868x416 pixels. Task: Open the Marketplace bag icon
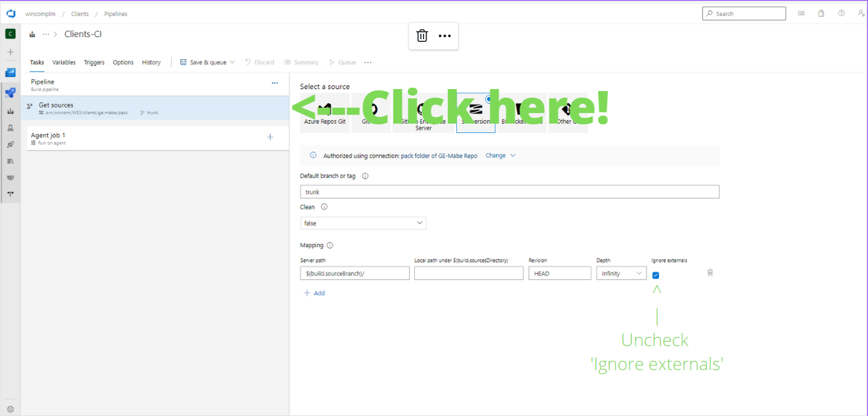tap(821, 13)
